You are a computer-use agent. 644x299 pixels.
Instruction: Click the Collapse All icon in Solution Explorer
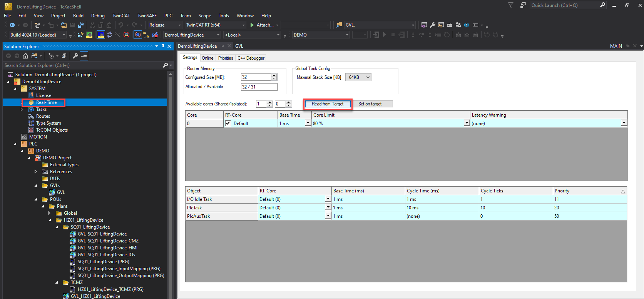coord(64,56)
